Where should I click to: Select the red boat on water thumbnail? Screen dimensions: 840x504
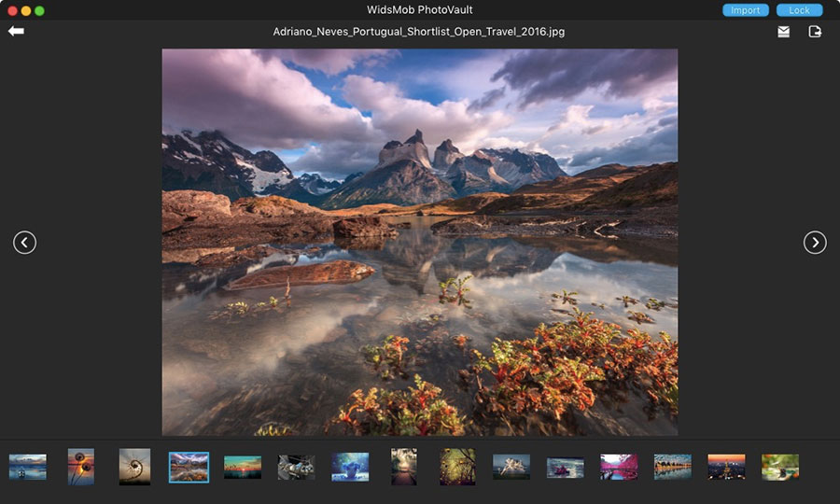coord(566,468)
